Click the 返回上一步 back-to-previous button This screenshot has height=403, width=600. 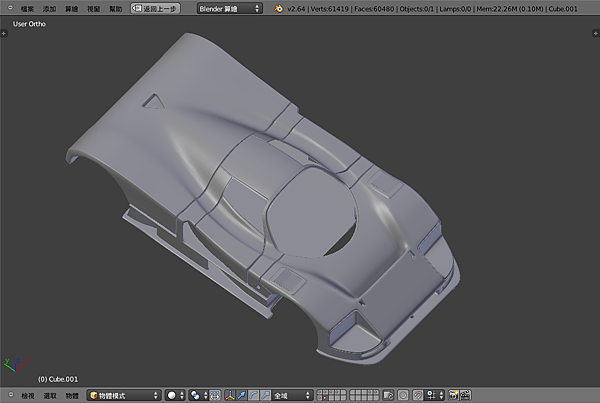(x=155, y=8)
